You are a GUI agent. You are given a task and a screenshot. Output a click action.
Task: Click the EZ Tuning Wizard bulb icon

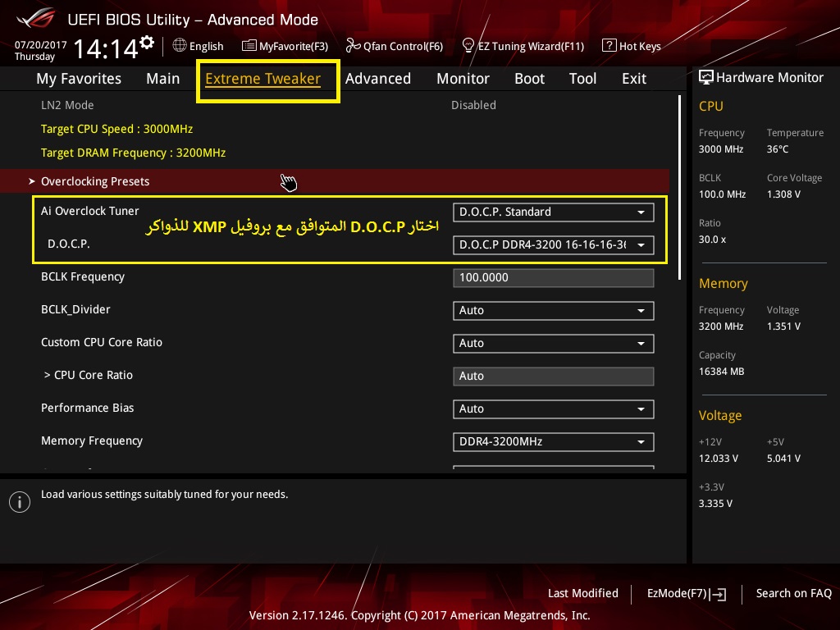(468, 46)
